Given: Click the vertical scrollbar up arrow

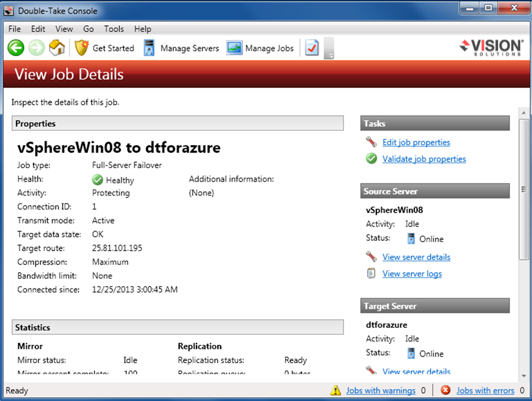Looking at the screenshot, I should (524, 112).
